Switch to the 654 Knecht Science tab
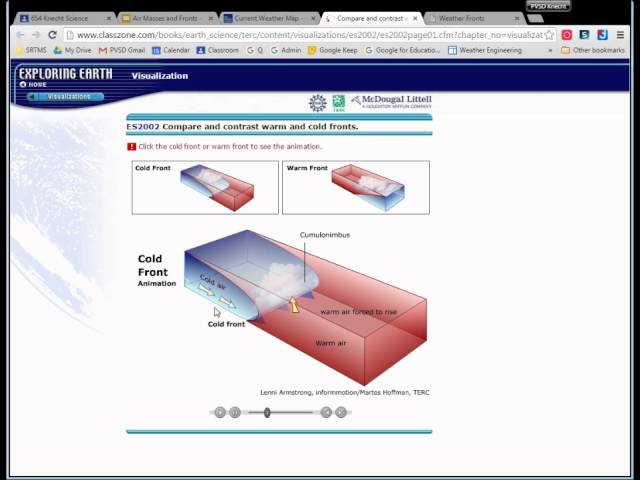This screenshot has height=480, width=640. 64,18
